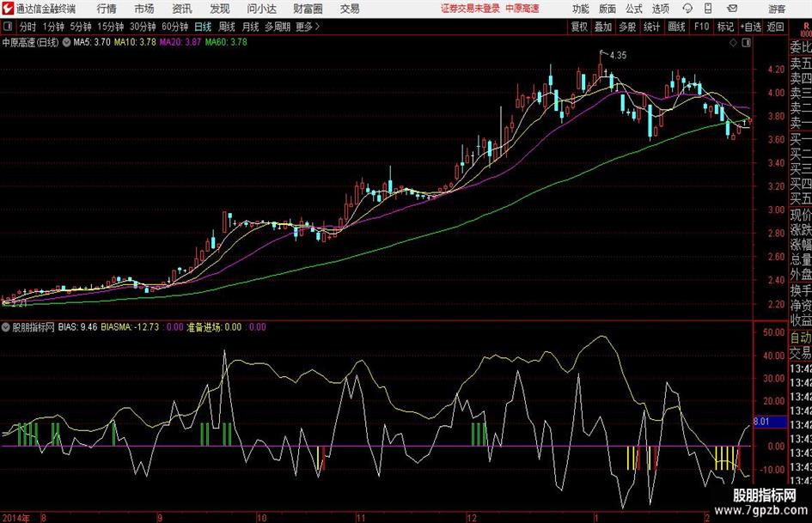Expand the 更多 periods dropdown
Image resolution: width=812 pixels, height=523 pixels.
308,27
